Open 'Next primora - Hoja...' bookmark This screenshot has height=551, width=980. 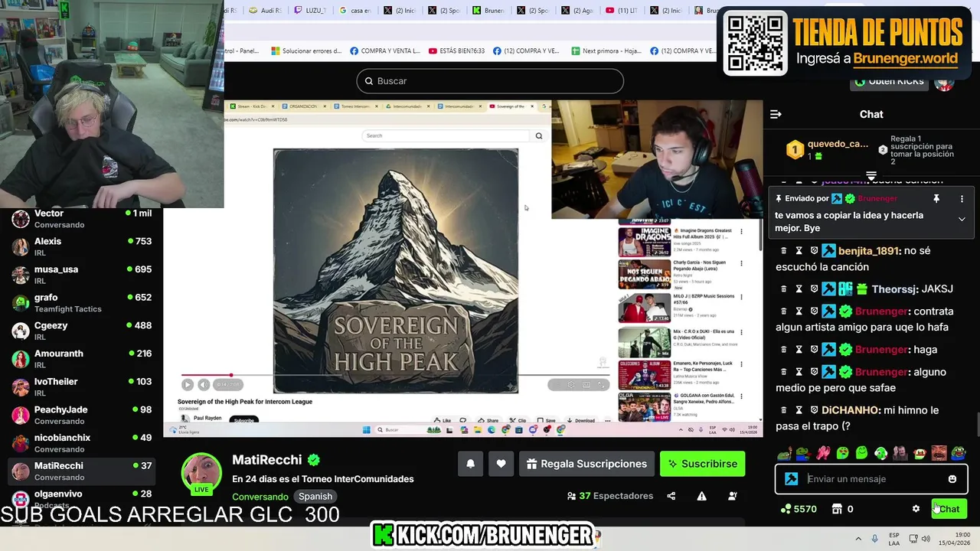[x=606, y=51]
